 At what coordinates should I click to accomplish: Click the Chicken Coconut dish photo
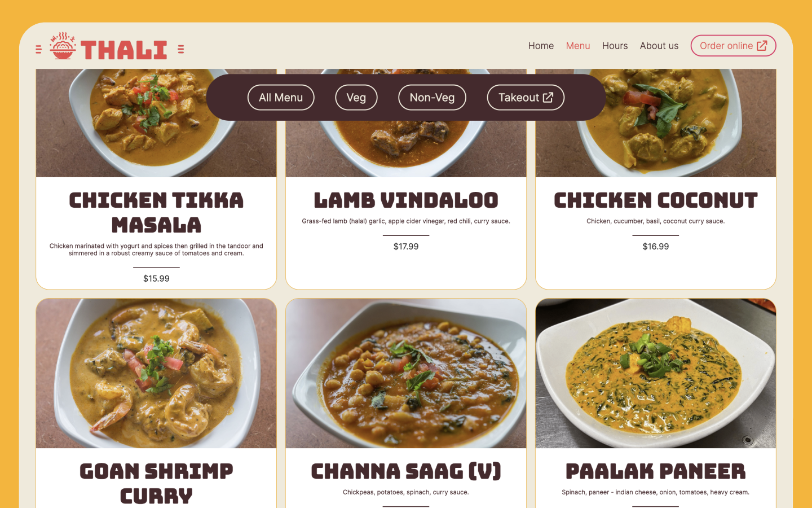tap(656, 123)
